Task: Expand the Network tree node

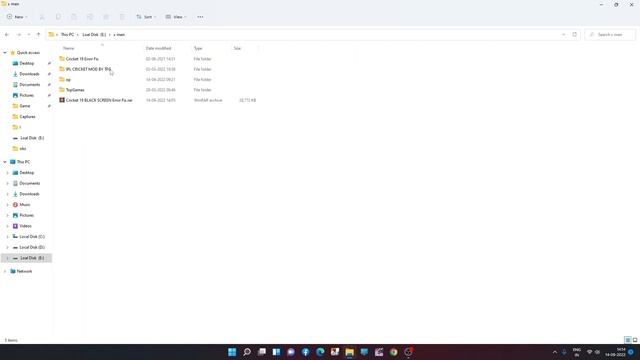Action: point(5,271)
